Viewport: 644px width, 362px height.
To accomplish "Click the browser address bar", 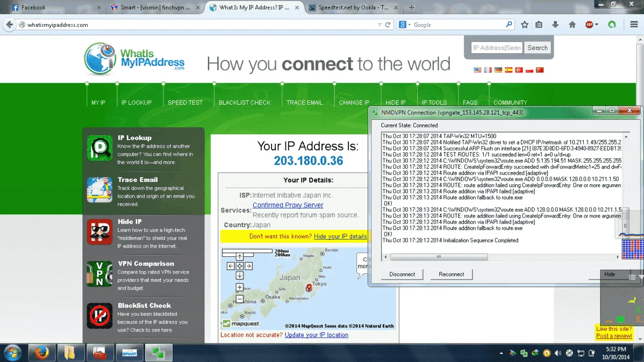I will [201, 25].
